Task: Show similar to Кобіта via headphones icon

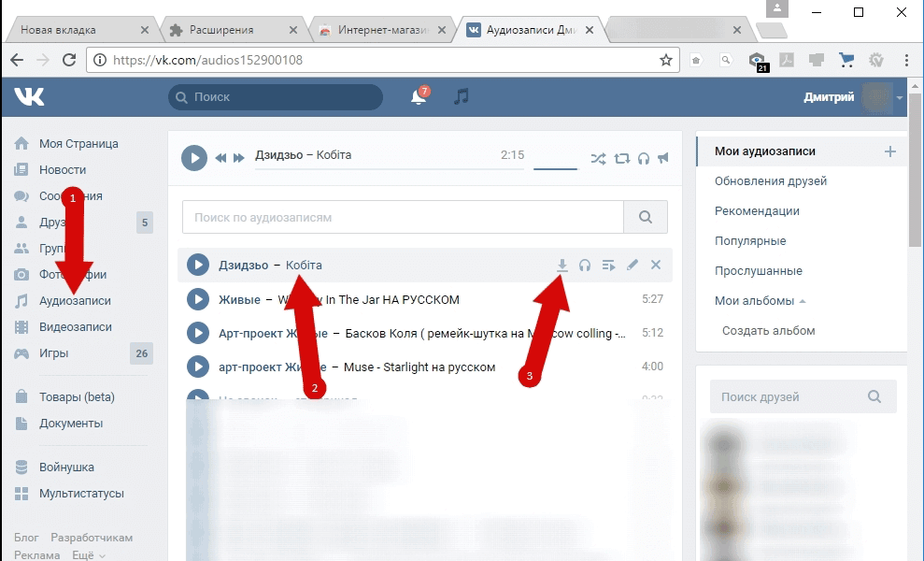Action: click(585, 265)
